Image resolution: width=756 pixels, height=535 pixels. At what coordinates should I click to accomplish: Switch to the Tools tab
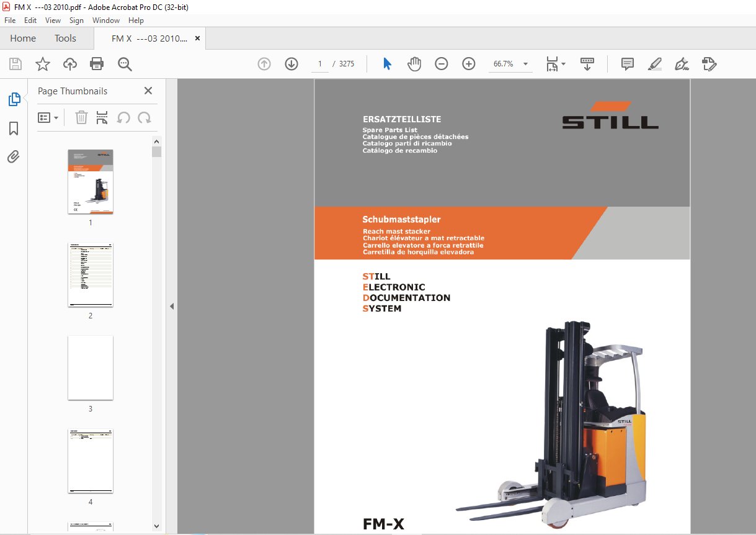65,38
